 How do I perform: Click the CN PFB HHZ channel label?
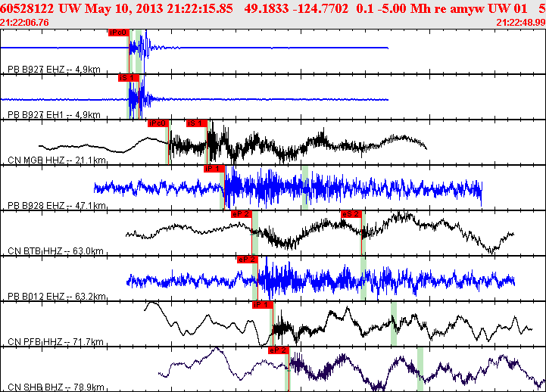56,342
